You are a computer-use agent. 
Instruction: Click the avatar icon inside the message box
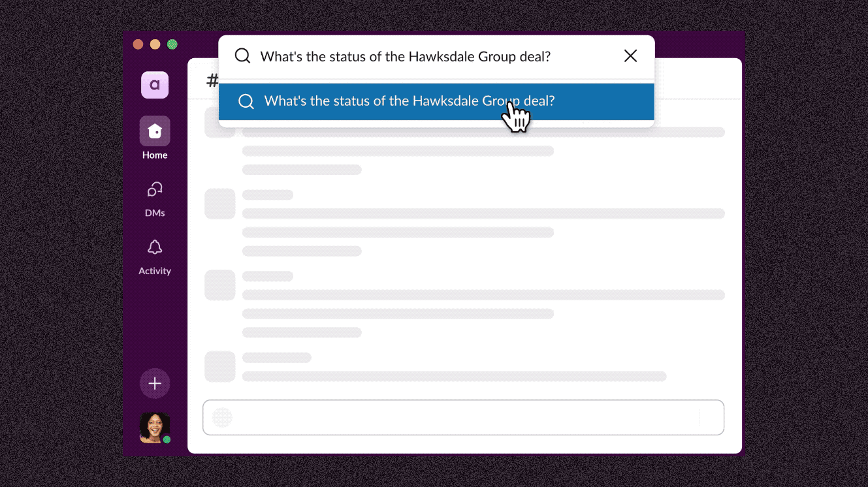point(222,417)
